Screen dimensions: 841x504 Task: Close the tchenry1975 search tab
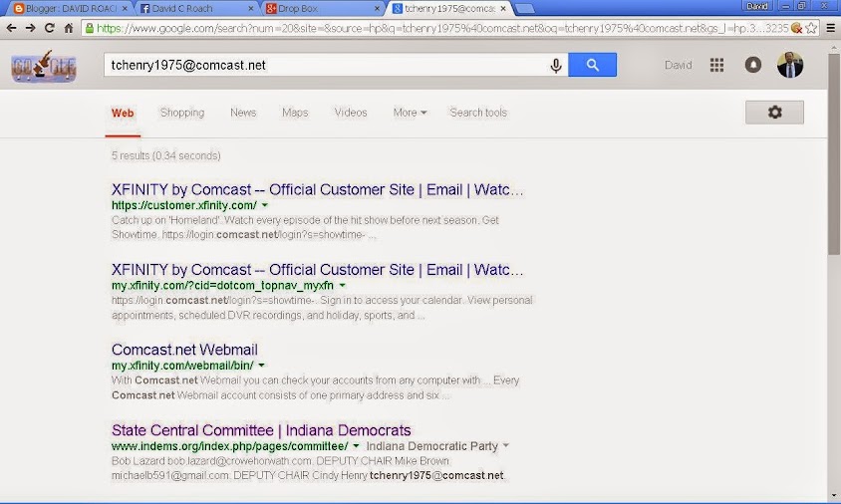[x=503, y=9]
